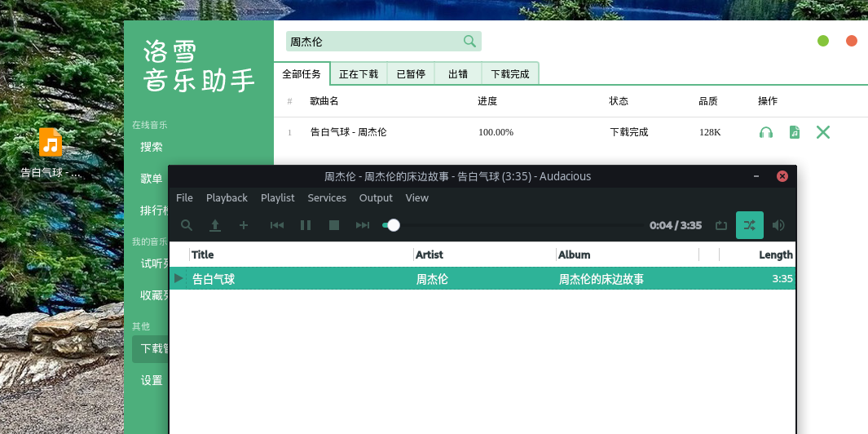Minimize the Audacious window
Screen dimensions: 868x434
756,176
